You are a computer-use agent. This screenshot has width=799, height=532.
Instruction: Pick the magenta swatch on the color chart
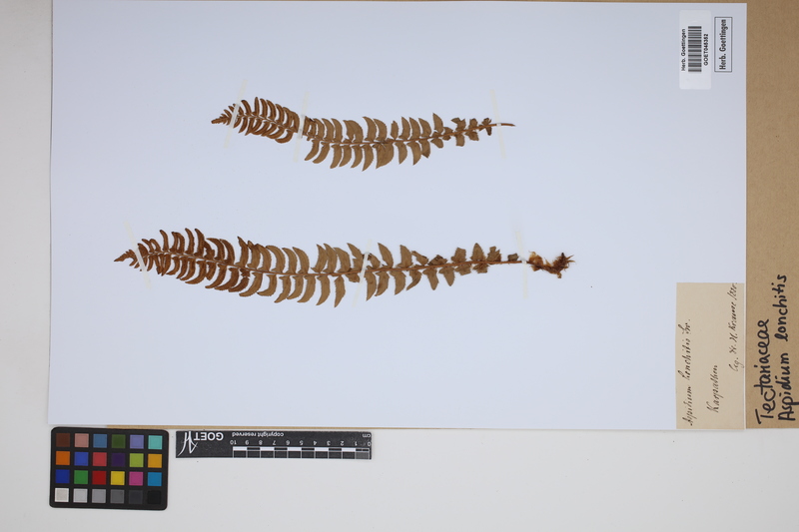click(x=136, y=477)
